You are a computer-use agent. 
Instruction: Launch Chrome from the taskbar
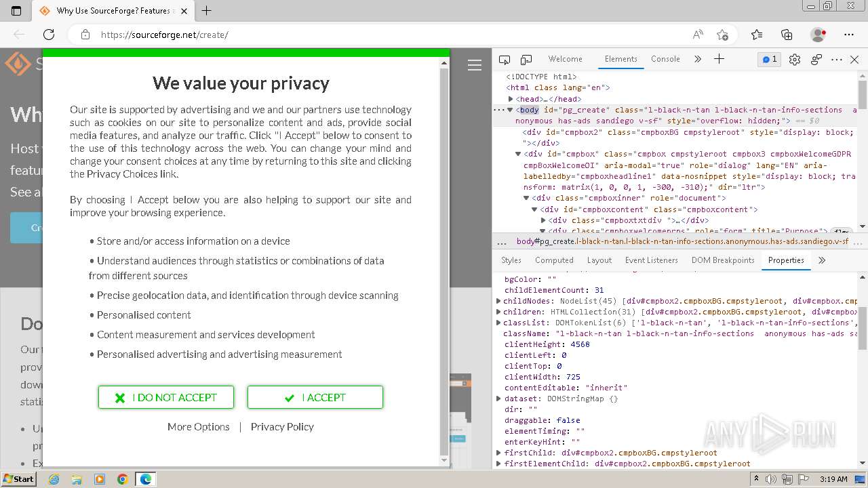(x=123, y=479)
